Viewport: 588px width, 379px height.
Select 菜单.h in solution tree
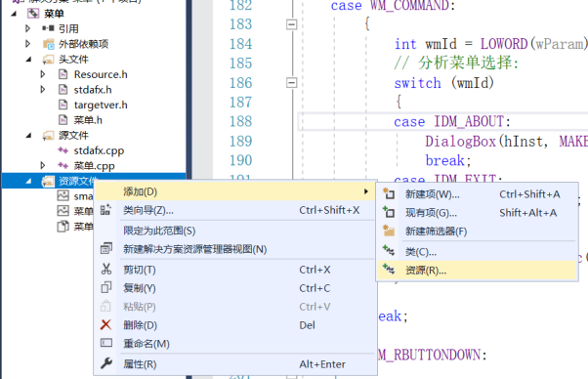[x=88, y=120]
